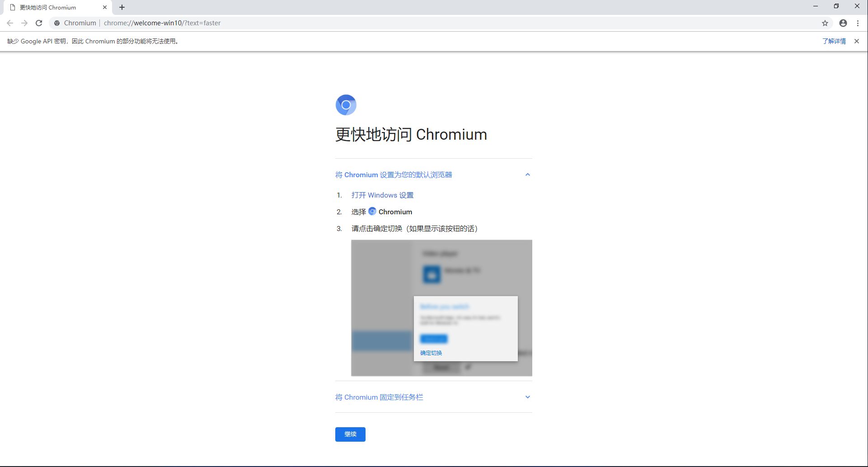The image size is (868, 467).
Task: Open the 打开 Windows 设置 link
Action: click(382, 195)
